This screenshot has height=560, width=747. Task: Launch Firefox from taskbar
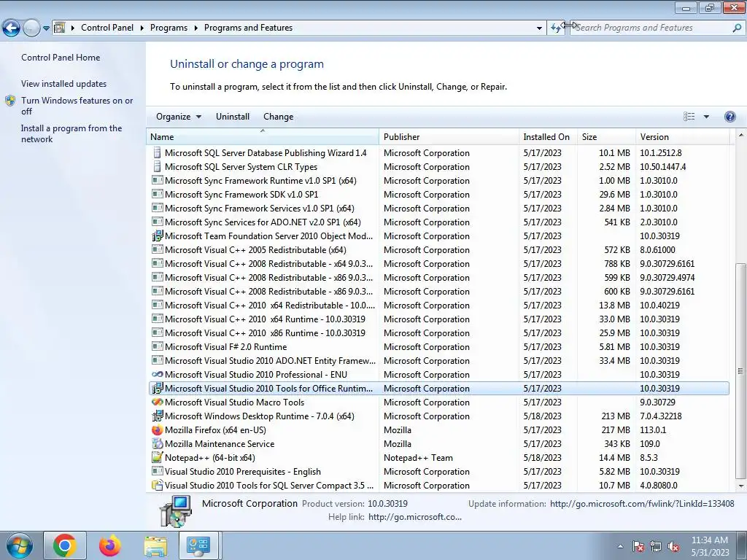tap(110, 545)
